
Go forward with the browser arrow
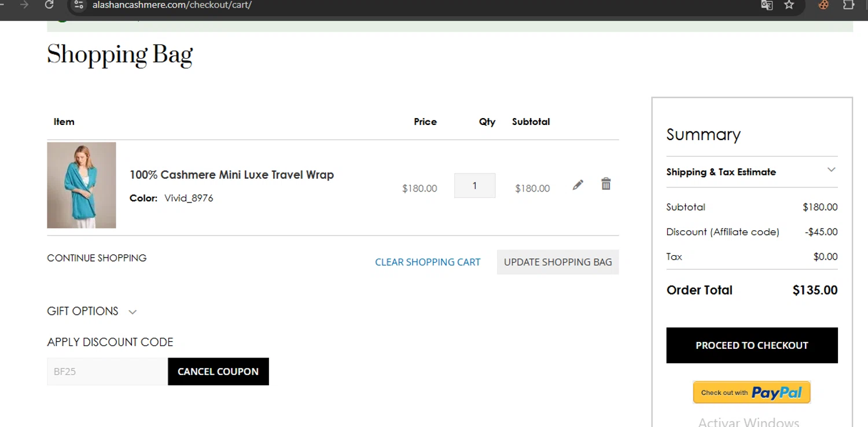[24, 5]
